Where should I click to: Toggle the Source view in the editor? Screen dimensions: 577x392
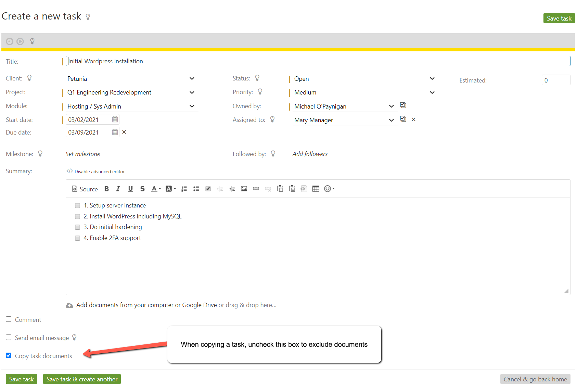[x=85, y=189]
